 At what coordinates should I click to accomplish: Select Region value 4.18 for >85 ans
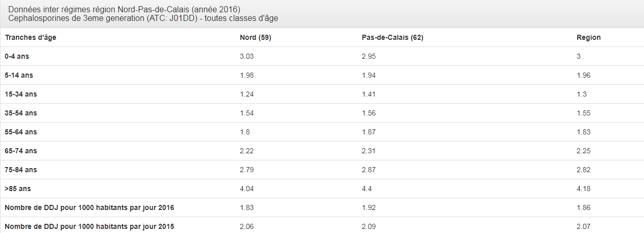(x=583, y=189)
